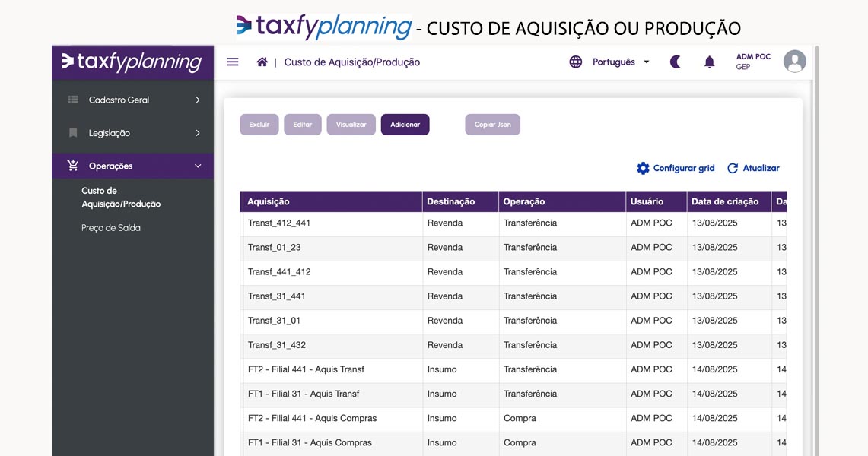This screenshot has width=868, height=456.
Task: Expand the Legislação section
Action: pos(132,133)
